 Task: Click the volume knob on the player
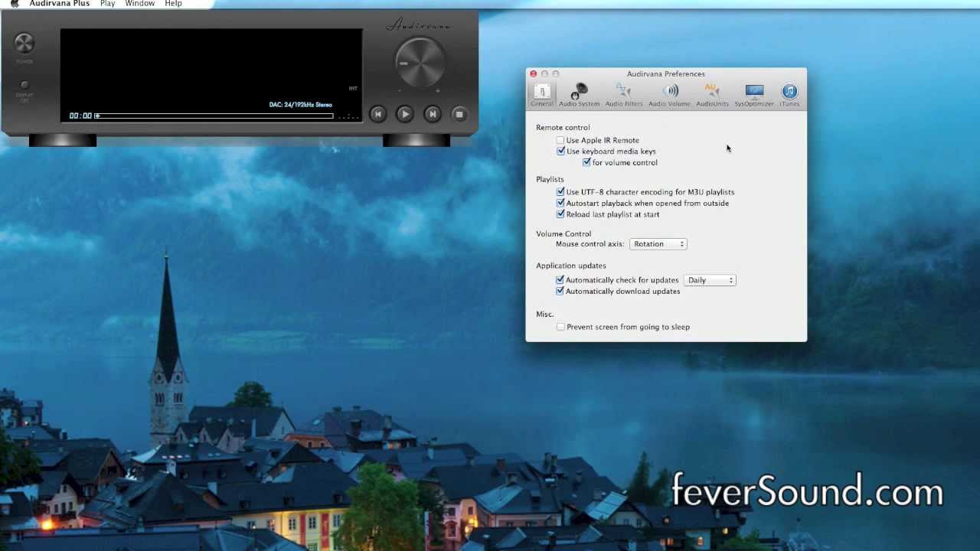(420, 62)
